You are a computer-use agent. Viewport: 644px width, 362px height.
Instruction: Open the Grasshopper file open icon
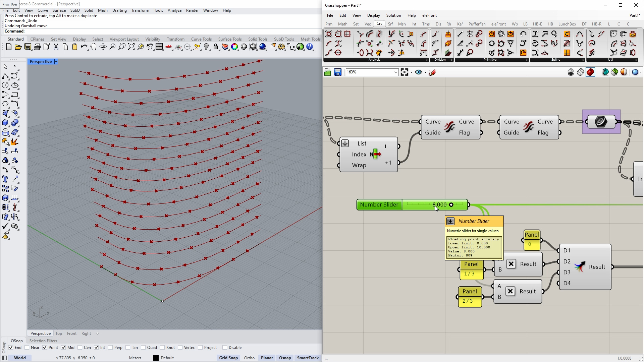click(x=328, y=72)
